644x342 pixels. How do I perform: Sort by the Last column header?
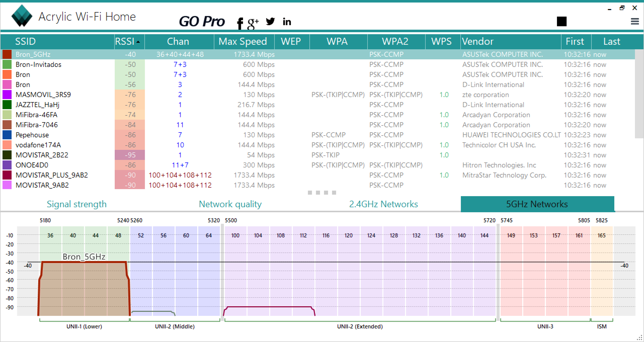(612, 41)
